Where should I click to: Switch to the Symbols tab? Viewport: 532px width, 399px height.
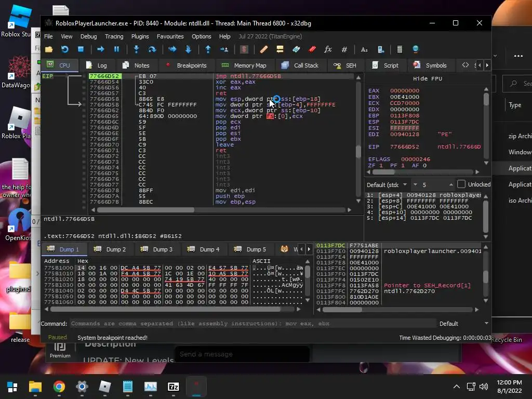(x=430, y=65)
